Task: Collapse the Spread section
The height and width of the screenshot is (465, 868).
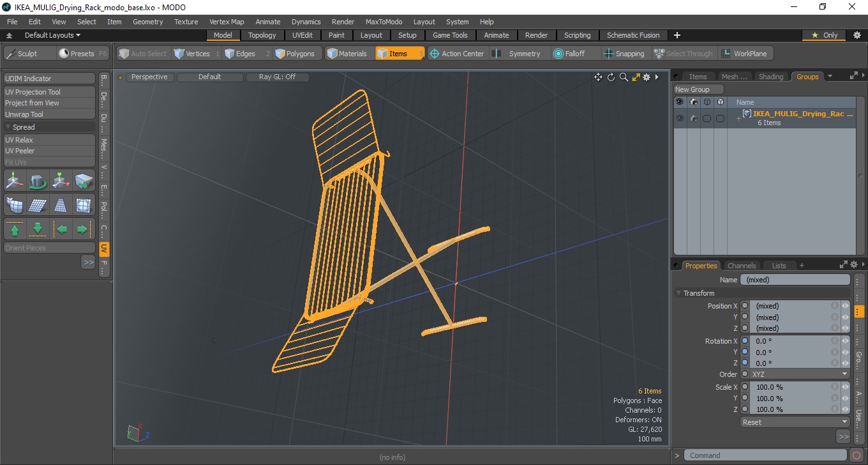Action: (8, 127)
